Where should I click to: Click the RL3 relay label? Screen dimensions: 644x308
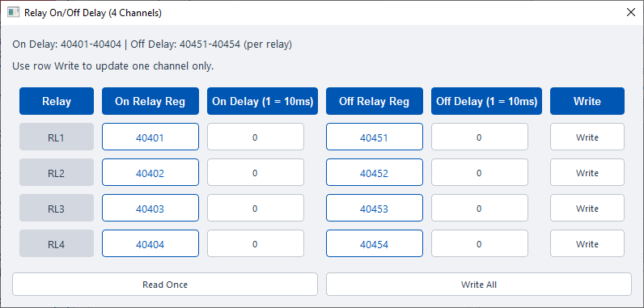[x=57, y=208]
